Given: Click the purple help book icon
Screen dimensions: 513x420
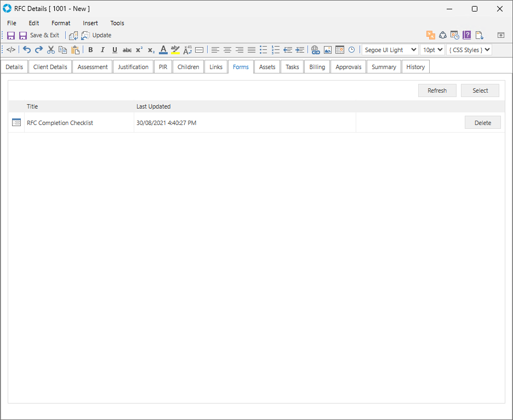Looking at the screenshot, I should point(467,35).
